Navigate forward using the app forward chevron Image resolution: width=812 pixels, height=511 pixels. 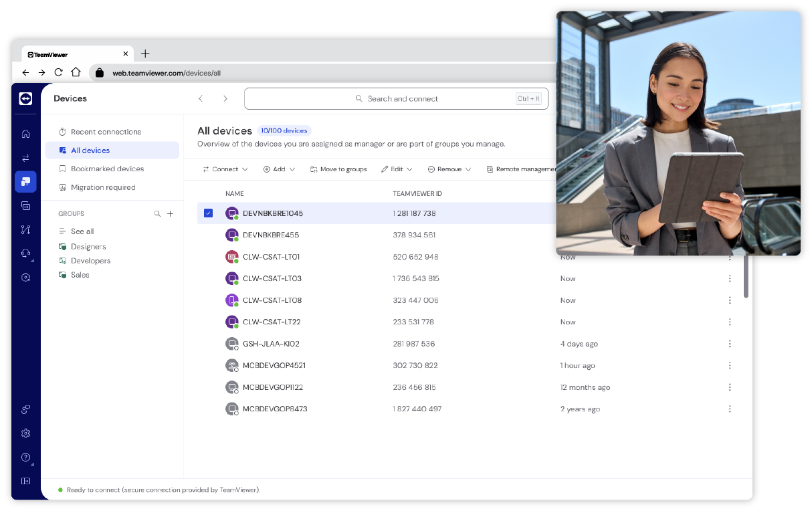tap(225, 99)
